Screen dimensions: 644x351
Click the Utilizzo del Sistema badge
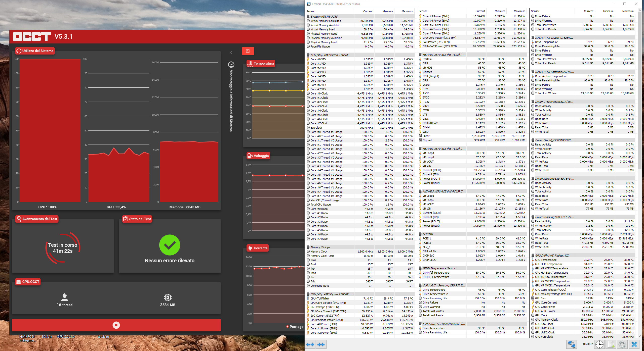tap(35, 51)
